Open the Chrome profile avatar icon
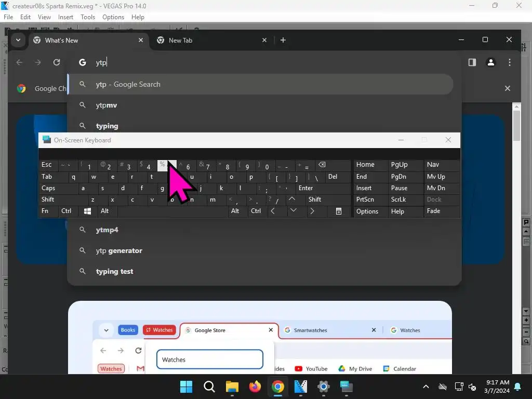 click(491, 62)
